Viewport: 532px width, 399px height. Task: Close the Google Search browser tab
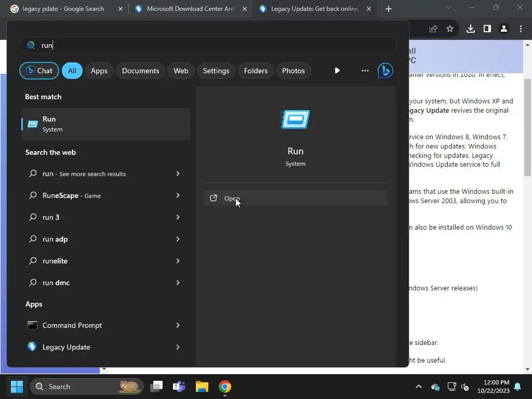121,9
